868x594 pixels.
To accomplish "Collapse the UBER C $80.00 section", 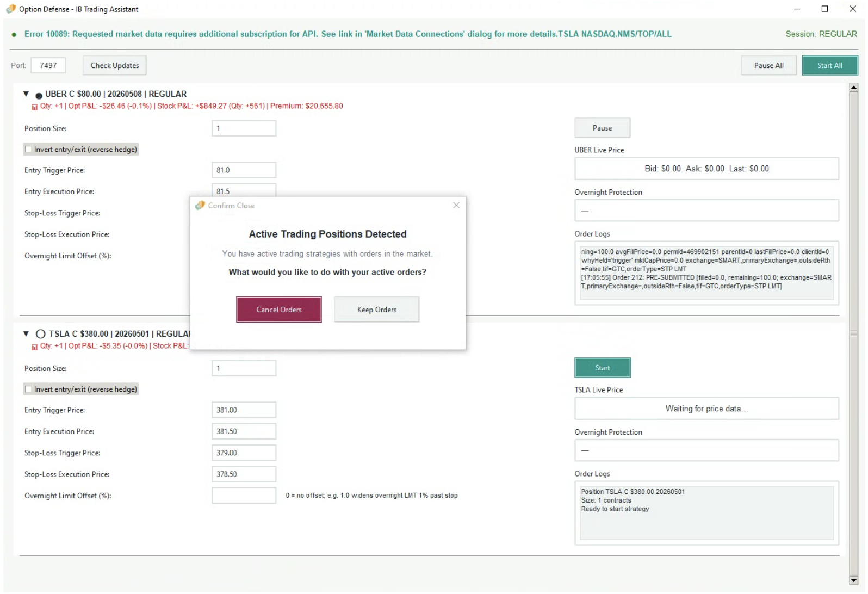I will (x=26, y=94).
